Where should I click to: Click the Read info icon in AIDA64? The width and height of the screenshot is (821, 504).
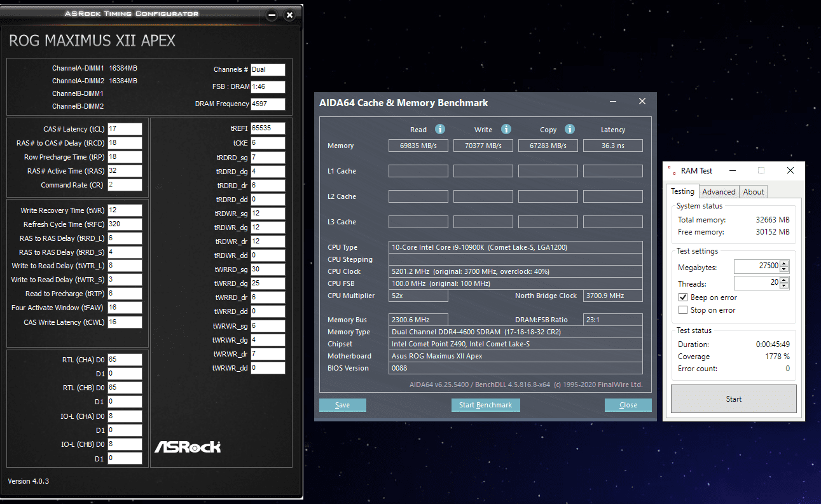(x=440, y=129)
